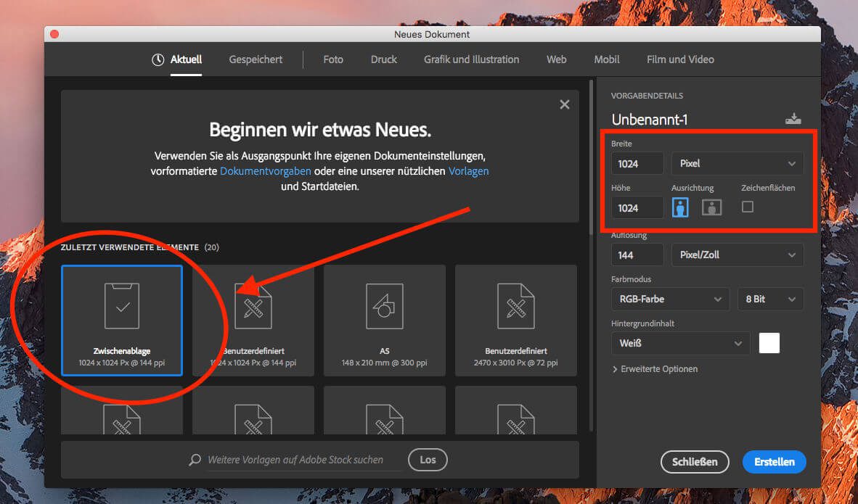Click the Erstellen button
This screenshot has width=858, height=504.
click(774, 462)
